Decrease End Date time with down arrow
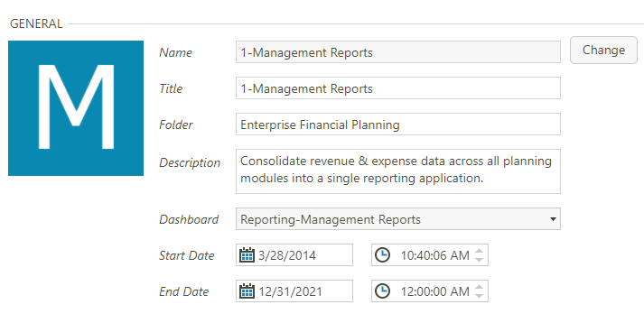 (x=479, y=296)
